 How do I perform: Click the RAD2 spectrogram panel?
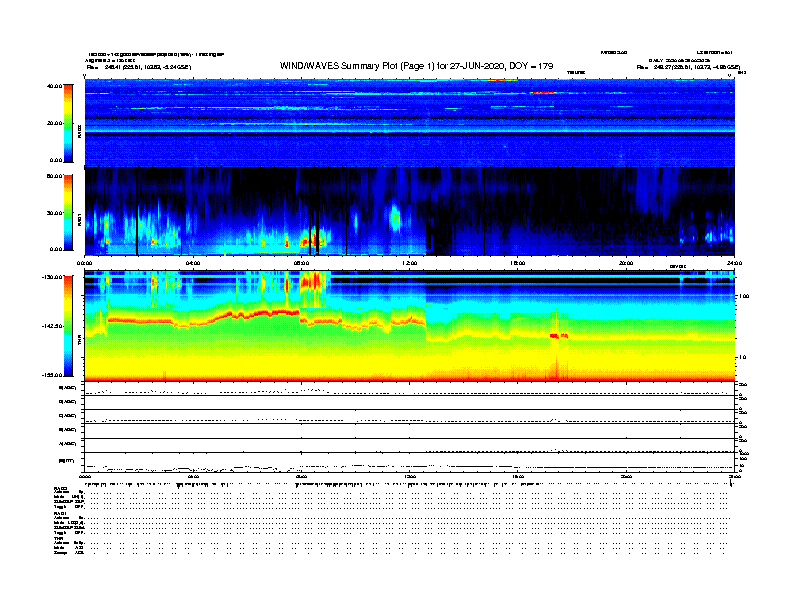coord(409,122)
